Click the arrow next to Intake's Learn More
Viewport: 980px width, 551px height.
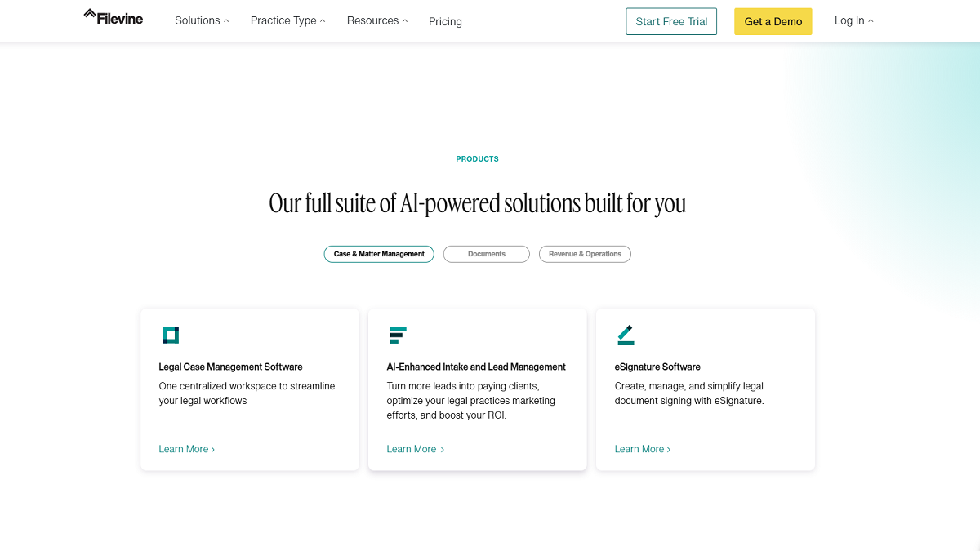pyautogui.click(x=442, y=449)
